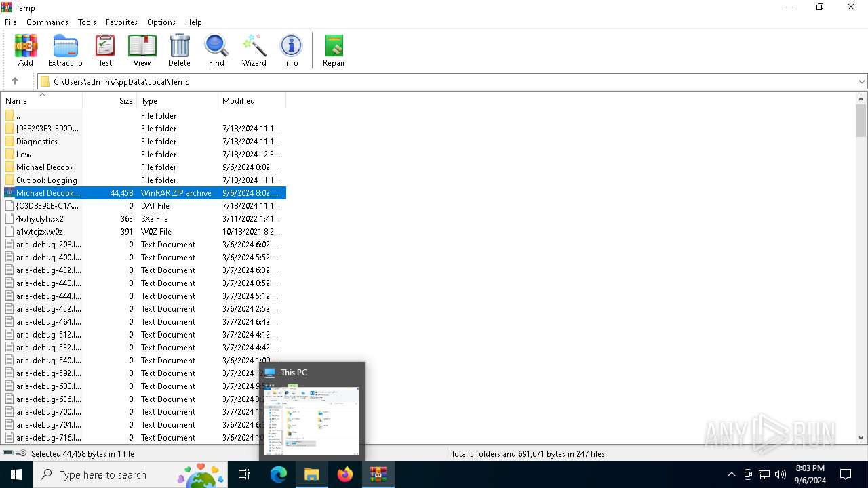The height and width of the screenshot is (488, 868).
Task: Click the taskbar search box
Action: click(x=131, y=474)
